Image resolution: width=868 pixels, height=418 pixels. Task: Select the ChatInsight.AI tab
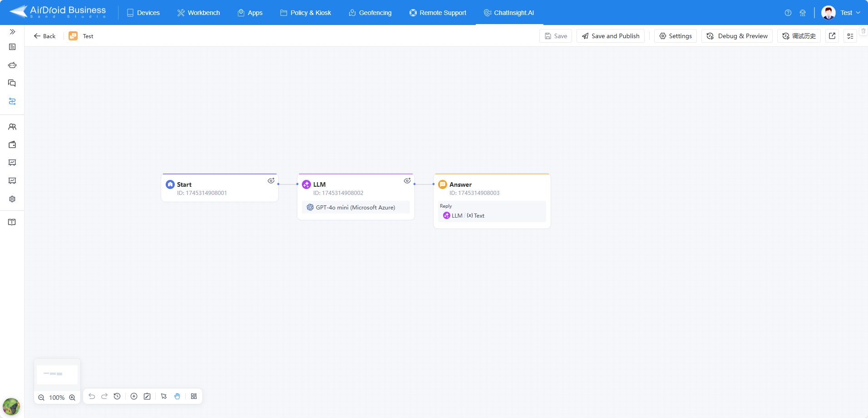[x=509, y=13]
